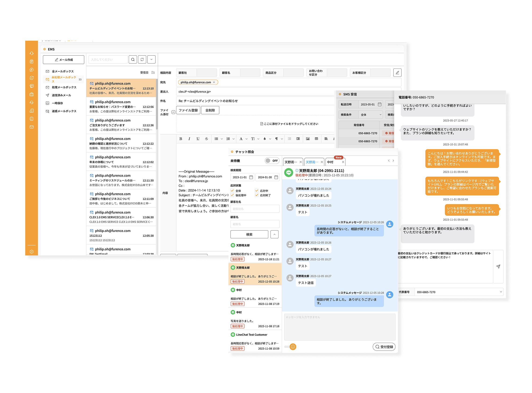Click the edit pencil icon beside お客様区分
Image resolution: width=532 pixels, height=393 pixels.
coord(397,73)
